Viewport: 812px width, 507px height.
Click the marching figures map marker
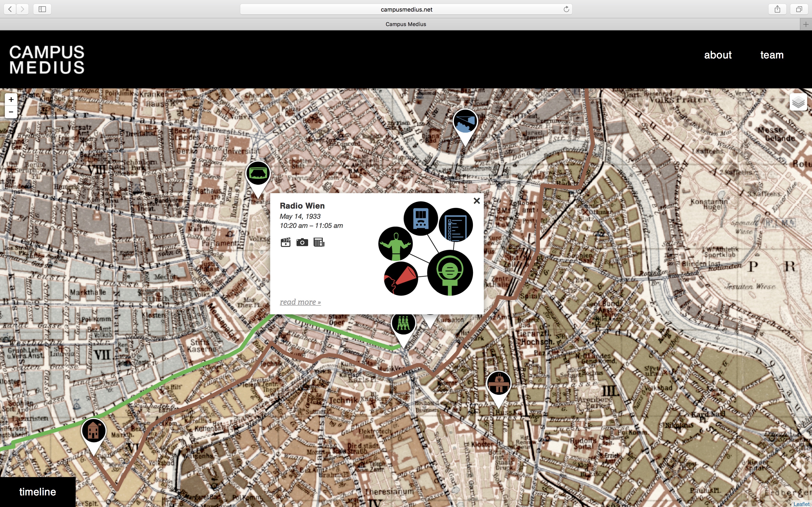click(x=403, y=324)
